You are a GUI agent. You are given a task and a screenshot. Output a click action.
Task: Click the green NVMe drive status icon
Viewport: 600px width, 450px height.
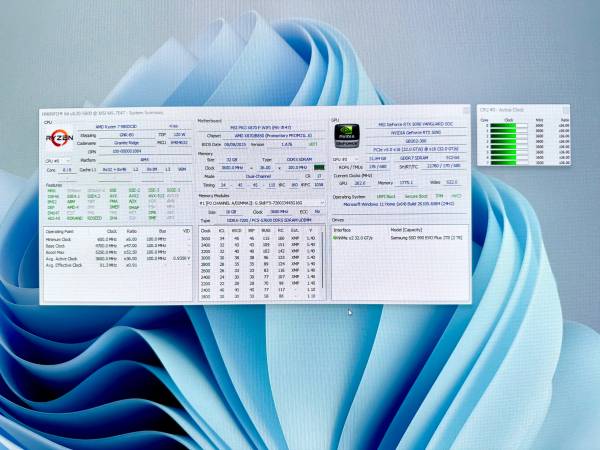pyautogui.click(x=334, y=237)
